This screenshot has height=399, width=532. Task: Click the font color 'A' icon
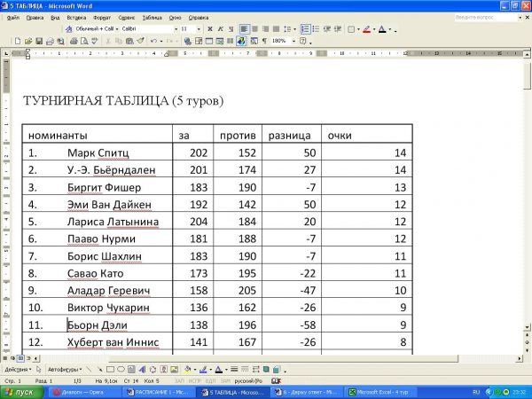(x=382, y=29)
